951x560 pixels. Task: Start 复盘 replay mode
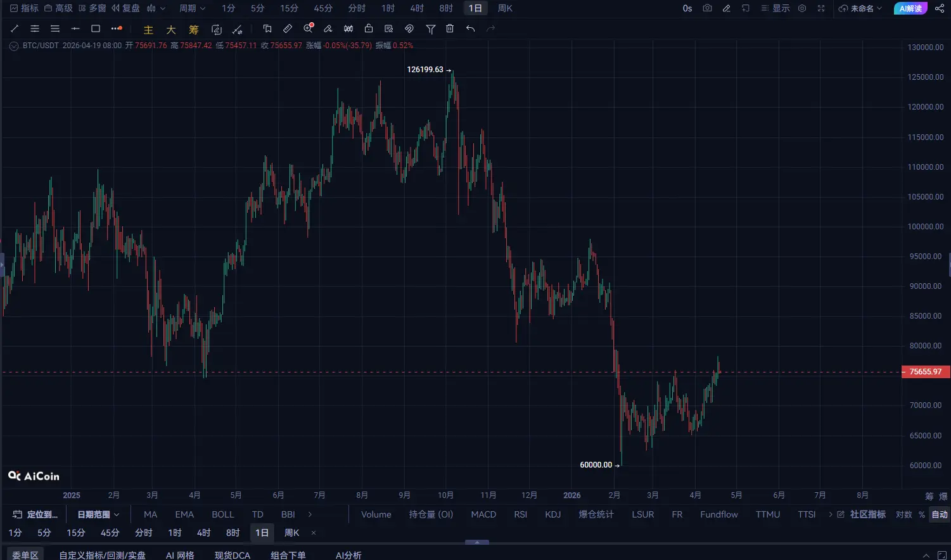pyautogui.click(x=125, y=8)
